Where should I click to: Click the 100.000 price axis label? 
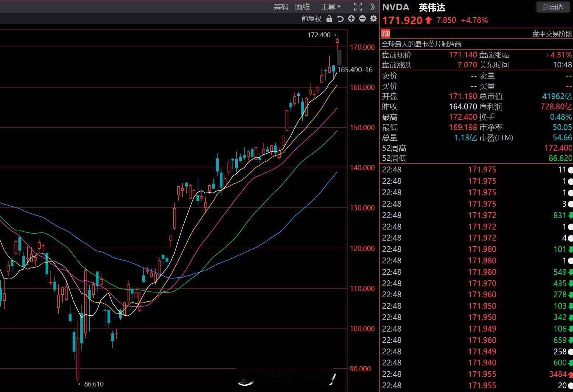pos(362,329)
